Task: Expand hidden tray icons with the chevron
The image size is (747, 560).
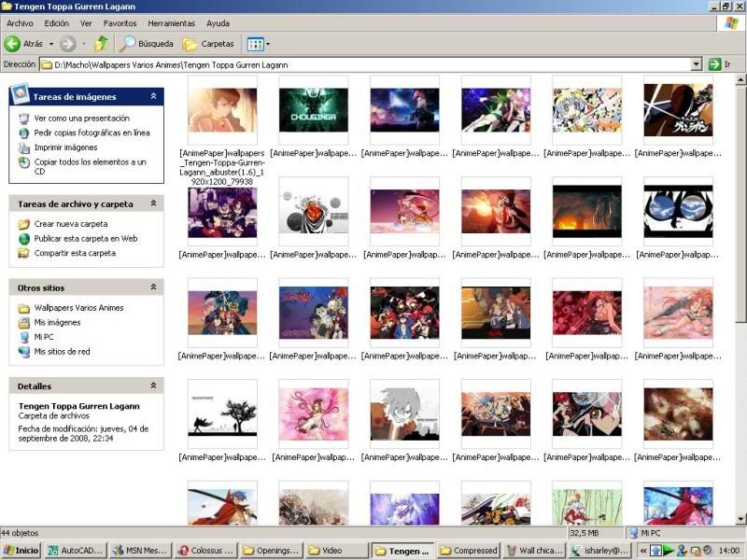Action: coord(643,551)
